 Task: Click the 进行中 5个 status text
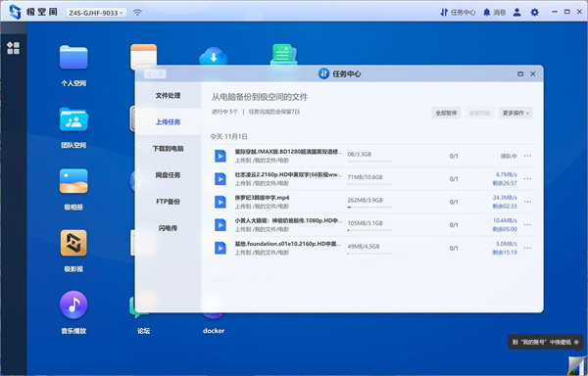point(224,112)
